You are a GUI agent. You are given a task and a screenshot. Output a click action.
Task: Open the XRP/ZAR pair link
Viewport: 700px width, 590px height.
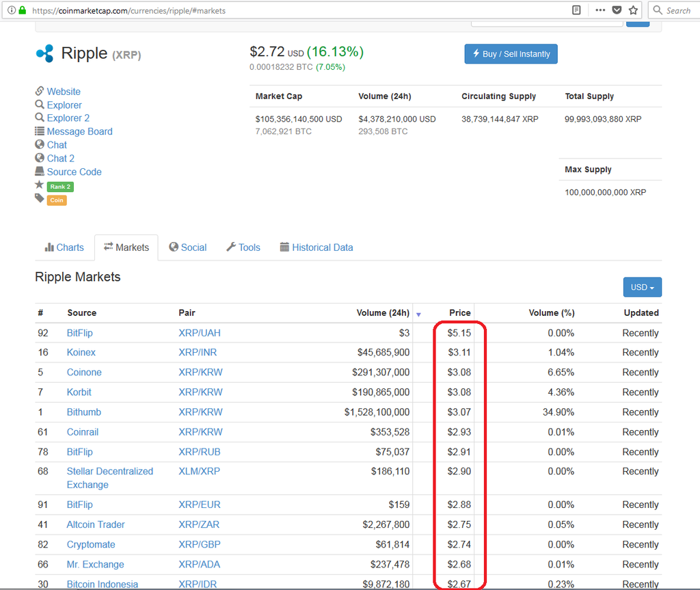point(199,524)
